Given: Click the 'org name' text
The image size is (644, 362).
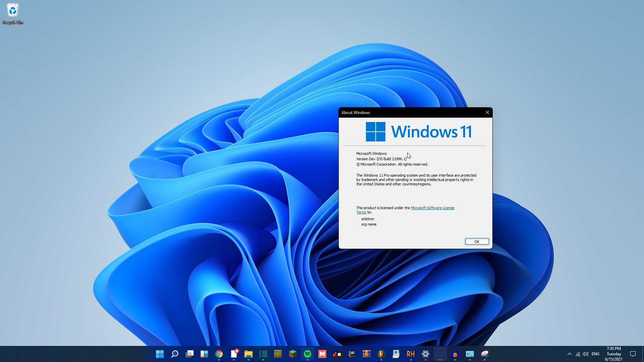Looking at the screenshot, I should point(369,224).
